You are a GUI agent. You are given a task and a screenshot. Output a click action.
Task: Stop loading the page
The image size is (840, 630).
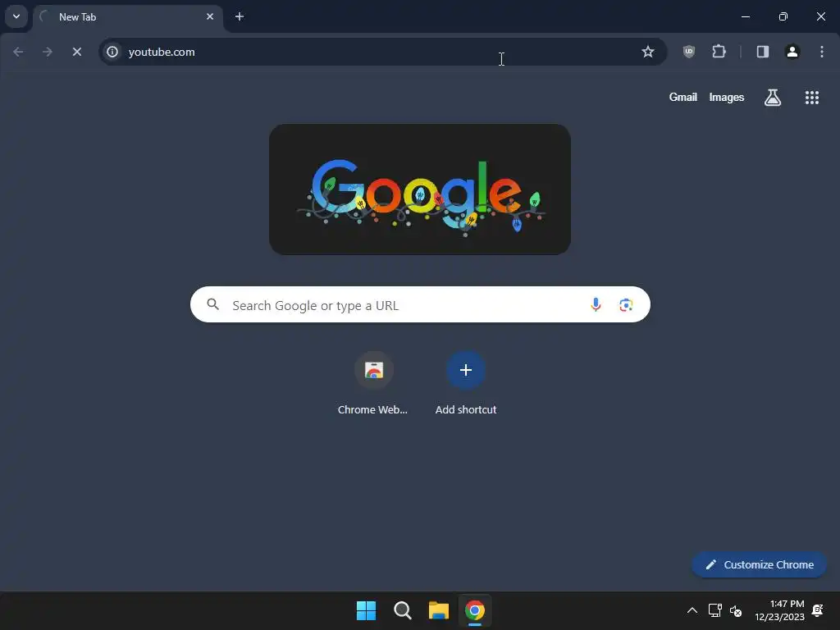[77, 52]
